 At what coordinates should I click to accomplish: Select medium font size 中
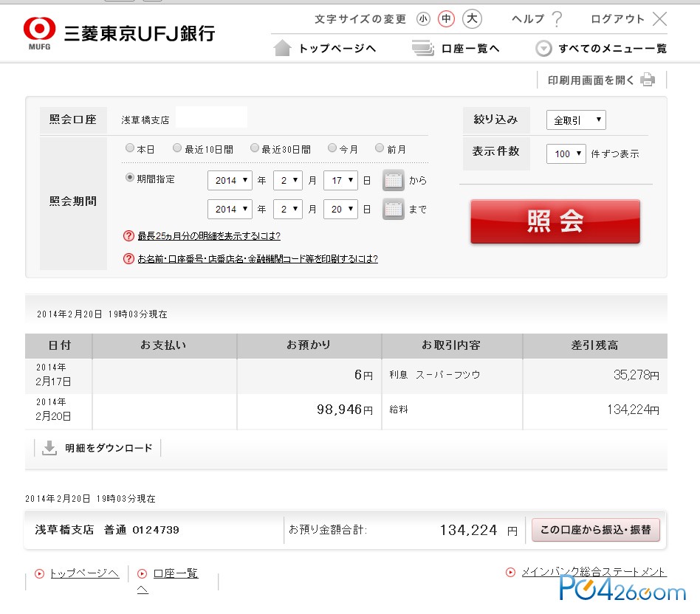coord(446,18)
